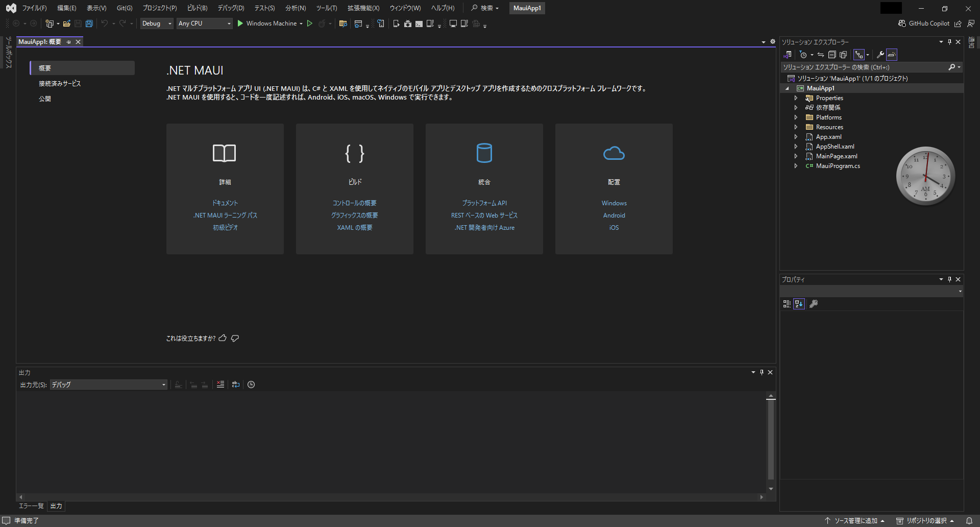Open the デバッグ(D) menu
The image size is (980, 527).
tap(231, 8)
